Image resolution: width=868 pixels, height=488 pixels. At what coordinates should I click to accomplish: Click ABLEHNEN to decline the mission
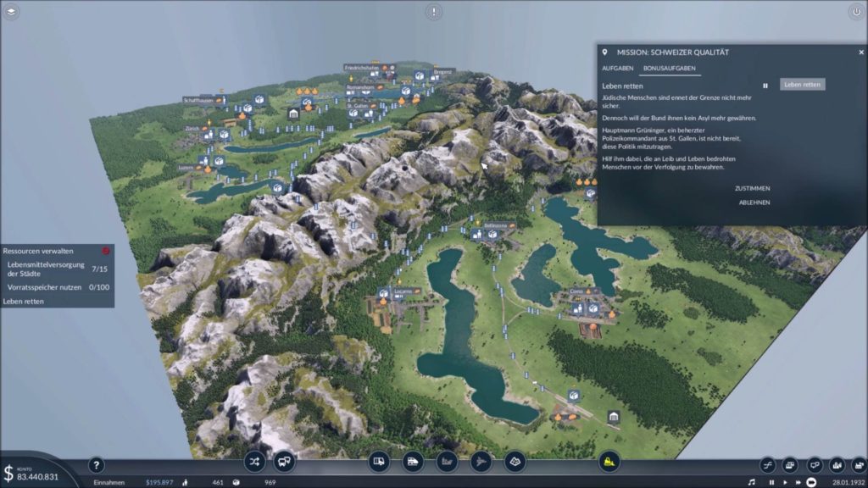pyautogui.click(x=754, y=202)
